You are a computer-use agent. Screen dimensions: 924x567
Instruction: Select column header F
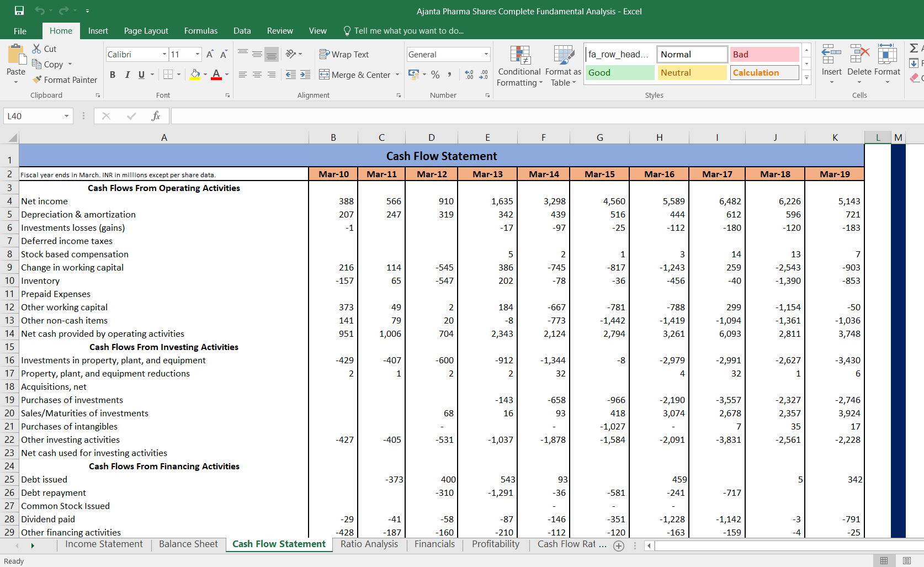coord(544,137)
